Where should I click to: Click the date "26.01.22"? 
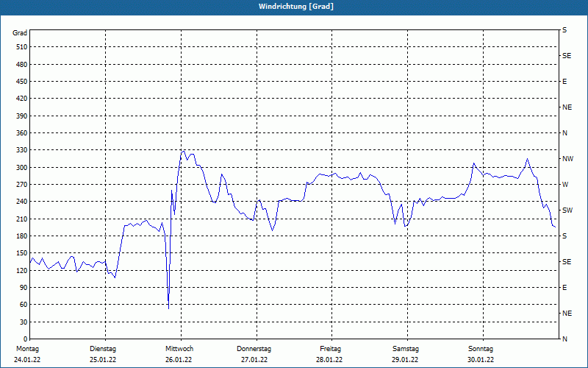click(x=179, y=360)
